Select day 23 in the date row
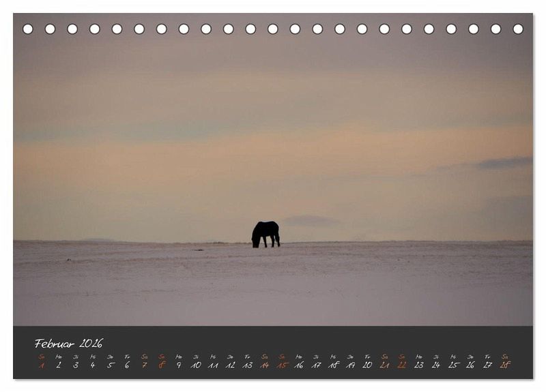Viewport: 546px width, 392px height. click(419, 365)
